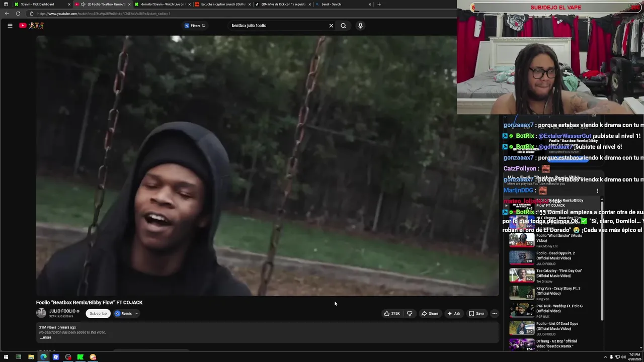The height and width of the screenshot is (362, 644).
Task: Subscribe to JULIO FOOLIO
Action: (98, 314)
